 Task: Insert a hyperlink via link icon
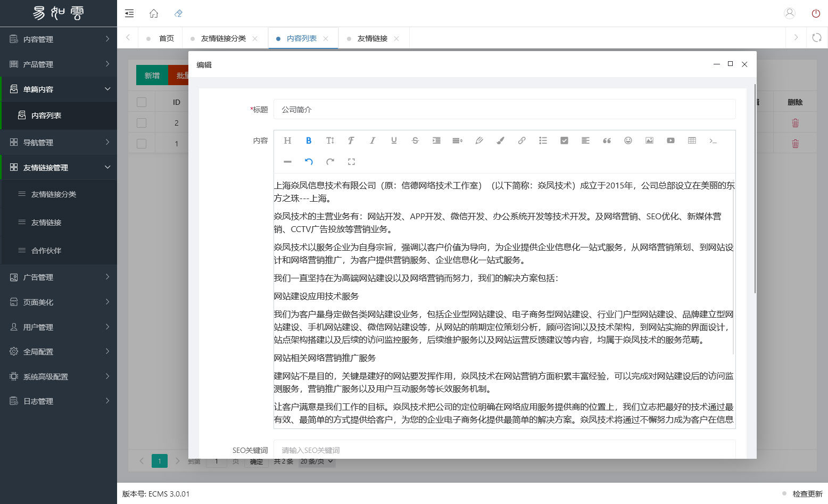coord(521,141)
